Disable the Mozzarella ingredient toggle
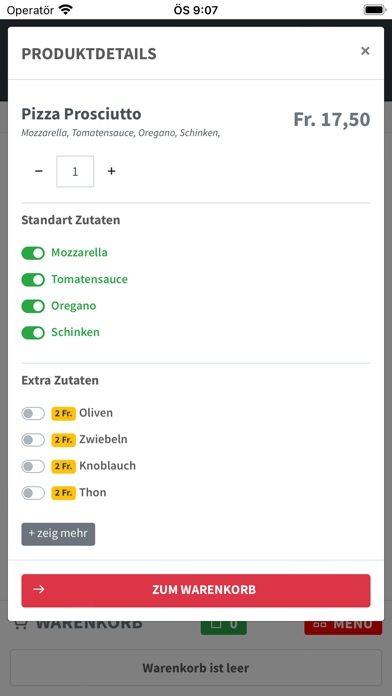The image size is (392, 696). click(x=33, y=253)
